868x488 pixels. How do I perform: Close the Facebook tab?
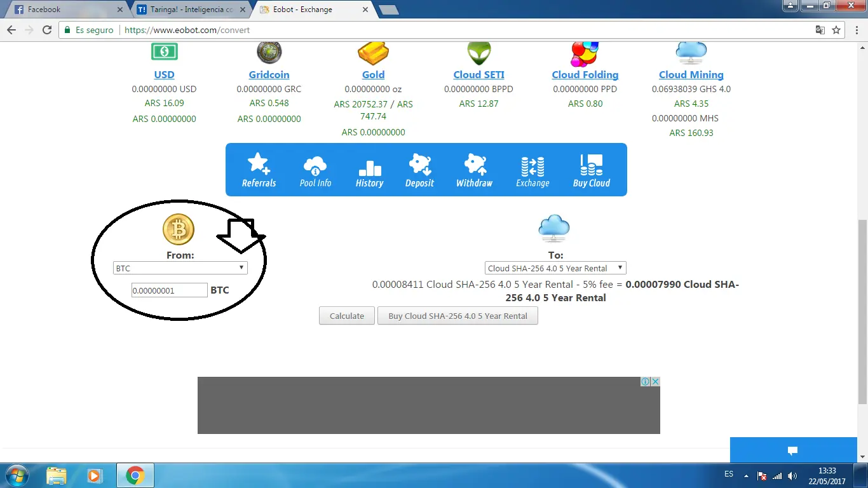tap(120, 10)
